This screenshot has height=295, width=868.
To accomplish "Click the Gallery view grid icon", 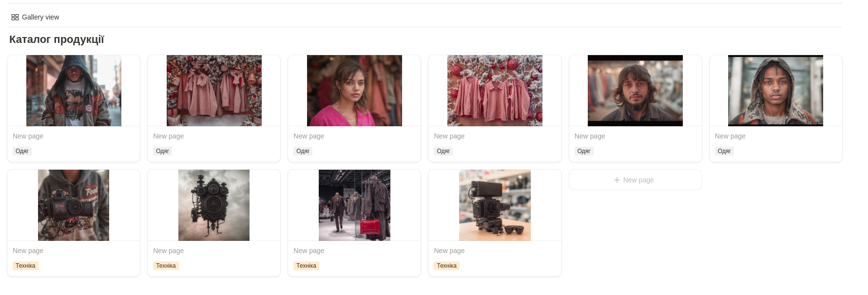I will [x=15, y=17].
